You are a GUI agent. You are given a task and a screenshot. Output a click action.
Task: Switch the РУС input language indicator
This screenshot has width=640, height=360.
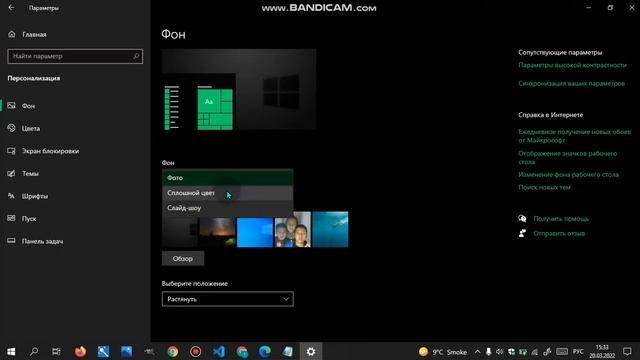[578, 352]
